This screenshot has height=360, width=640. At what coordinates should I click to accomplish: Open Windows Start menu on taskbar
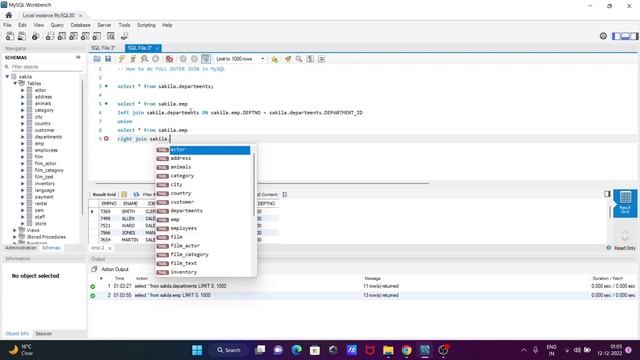click(197, 350)
